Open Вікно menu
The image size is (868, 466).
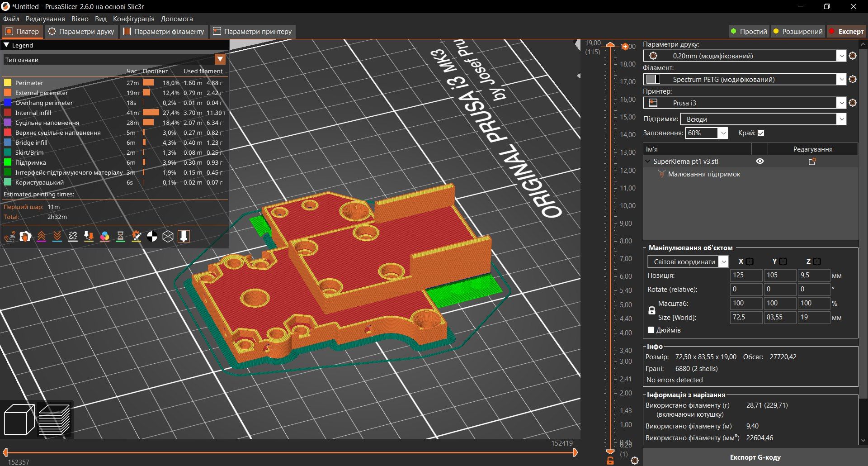coord(80,19)
